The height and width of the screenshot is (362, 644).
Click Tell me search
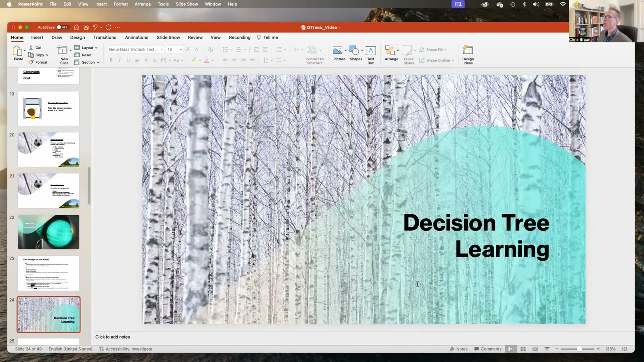267,37
